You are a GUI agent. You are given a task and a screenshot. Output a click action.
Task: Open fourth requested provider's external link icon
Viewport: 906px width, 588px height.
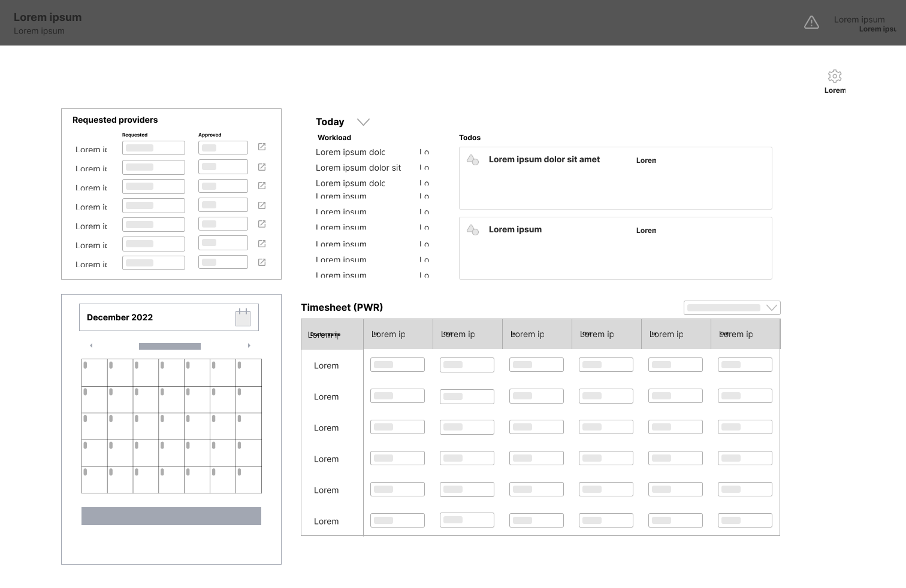click(x=262, y=205)
